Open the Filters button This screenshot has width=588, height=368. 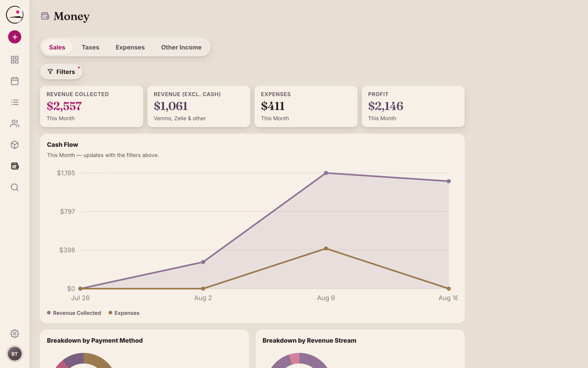click(x=61, y=72)
